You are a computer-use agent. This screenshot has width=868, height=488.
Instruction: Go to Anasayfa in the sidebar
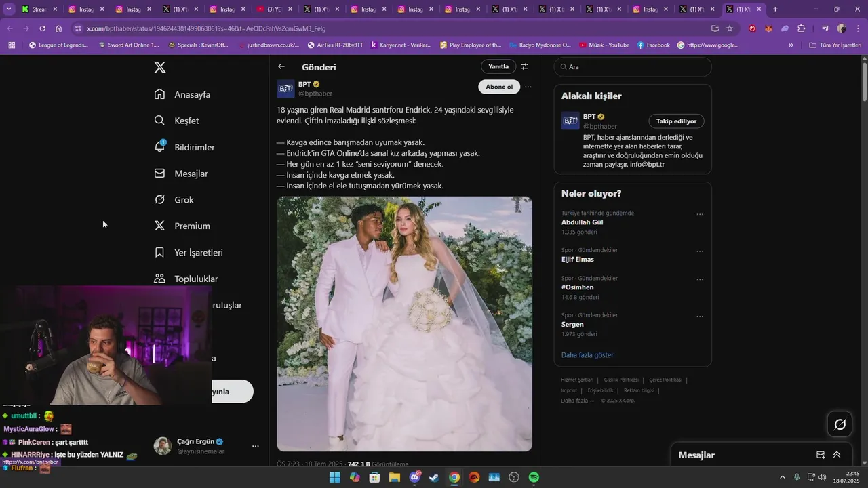click(x=182, y=94)
